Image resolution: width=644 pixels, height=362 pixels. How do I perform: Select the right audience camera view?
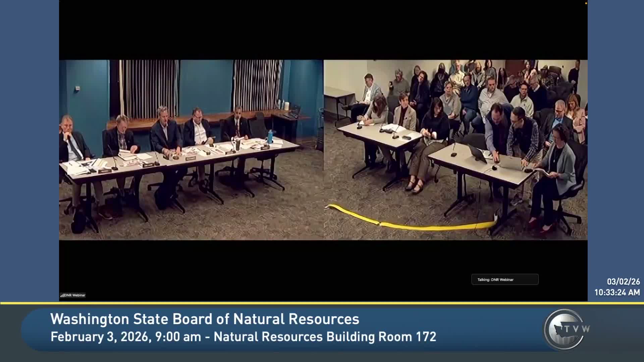coord(455,150)
